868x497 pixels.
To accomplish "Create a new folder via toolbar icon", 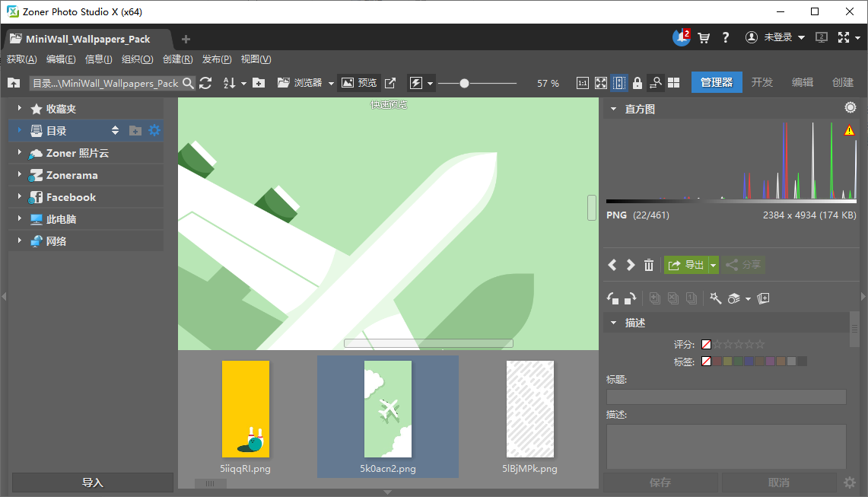I will click(x=259, y=83).
